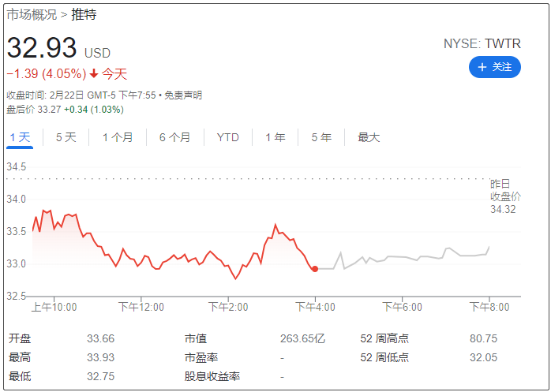Select the 1 个月 range tab
Image resolution: width=551 pixels, height=392 pixels.
(x=118, y=137)
